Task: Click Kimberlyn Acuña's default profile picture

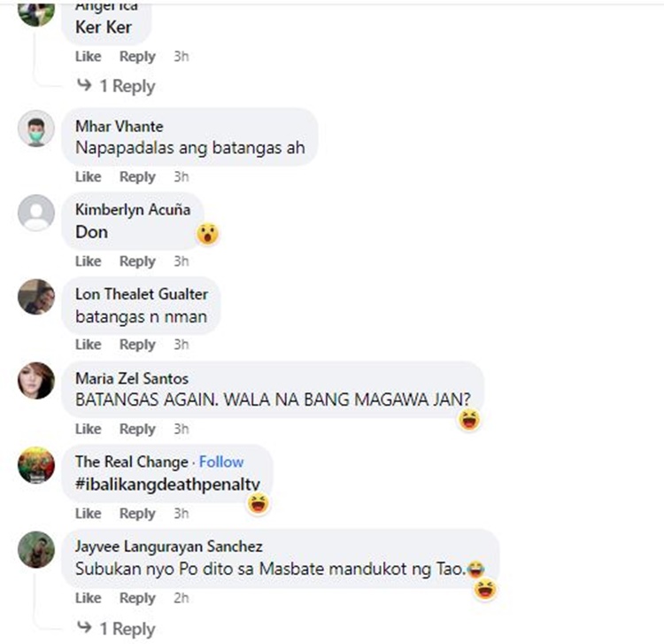Action: pos(36,213)
